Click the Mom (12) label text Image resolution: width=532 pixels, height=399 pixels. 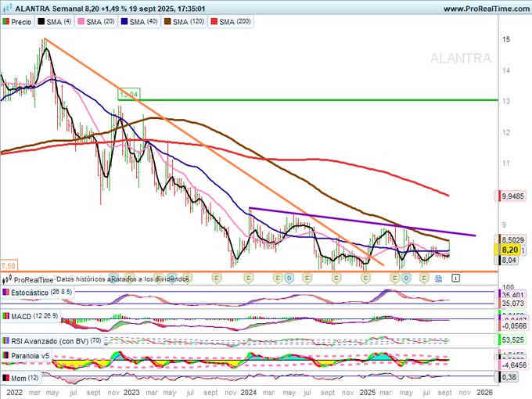point(25,378)
